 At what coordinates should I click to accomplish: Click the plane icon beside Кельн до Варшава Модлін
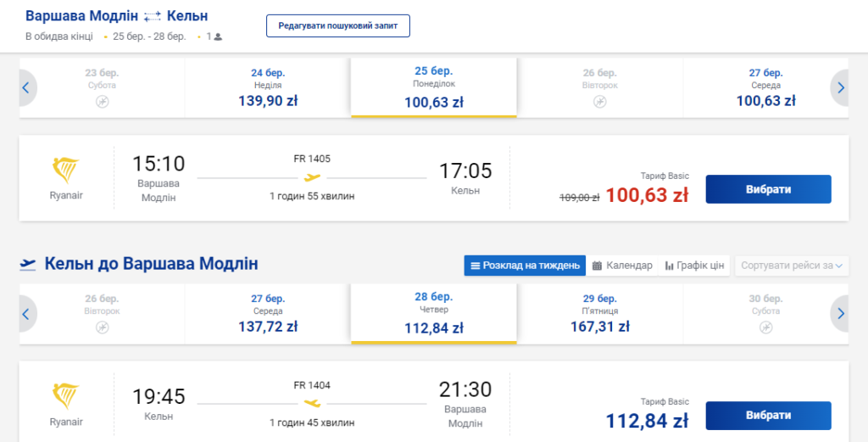click(28, 264)
